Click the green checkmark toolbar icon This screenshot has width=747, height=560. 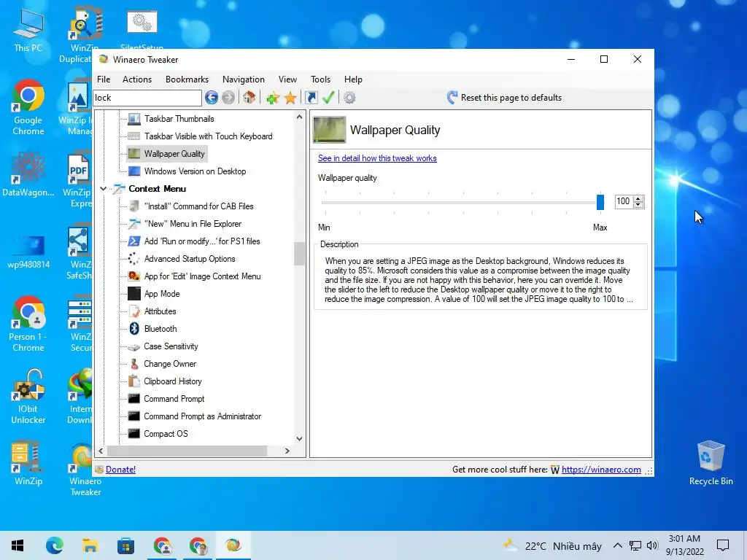[328, 98]
